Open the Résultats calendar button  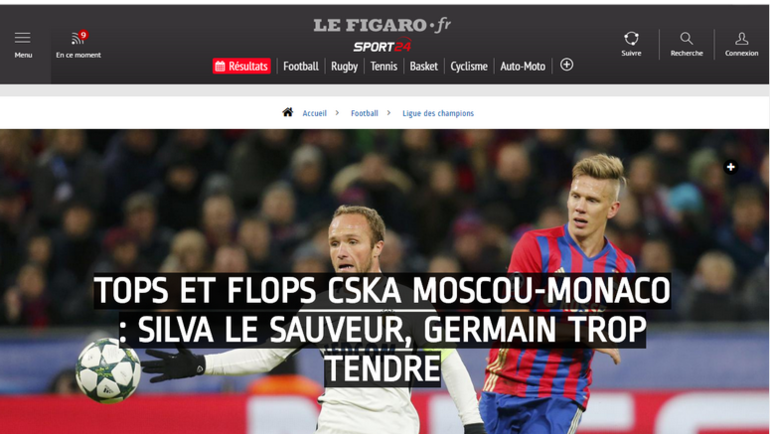coord(242,66)
